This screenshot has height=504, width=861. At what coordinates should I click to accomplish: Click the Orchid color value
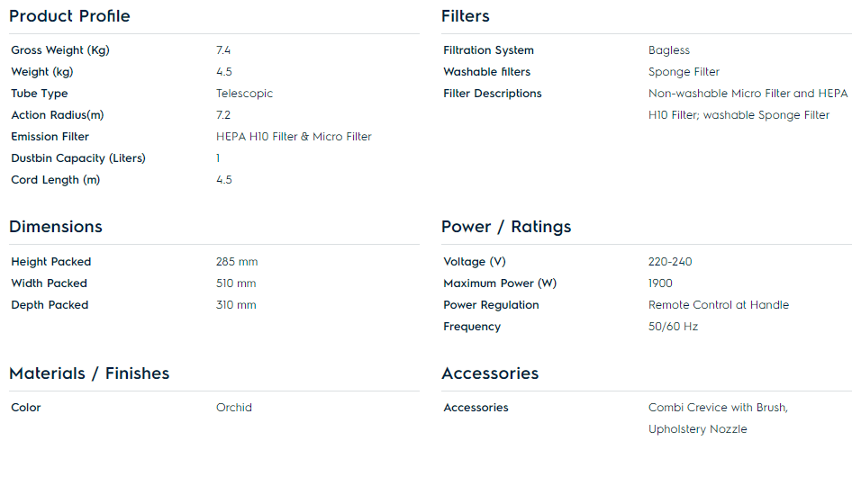[234, 408]
